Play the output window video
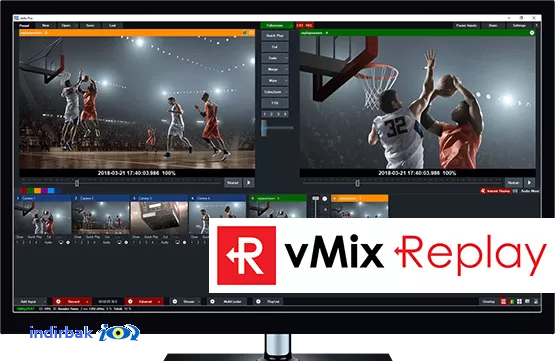555x361 pixels. tap(530, 183)
